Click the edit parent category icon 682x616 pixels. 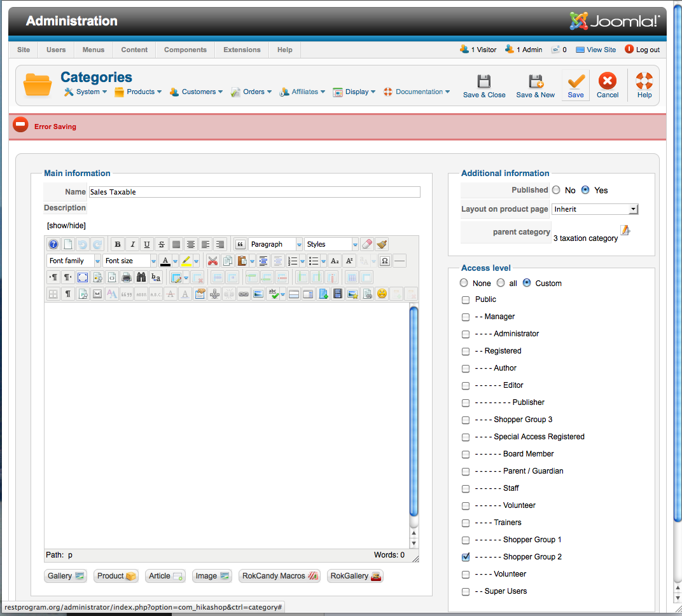tap(625, 230)
